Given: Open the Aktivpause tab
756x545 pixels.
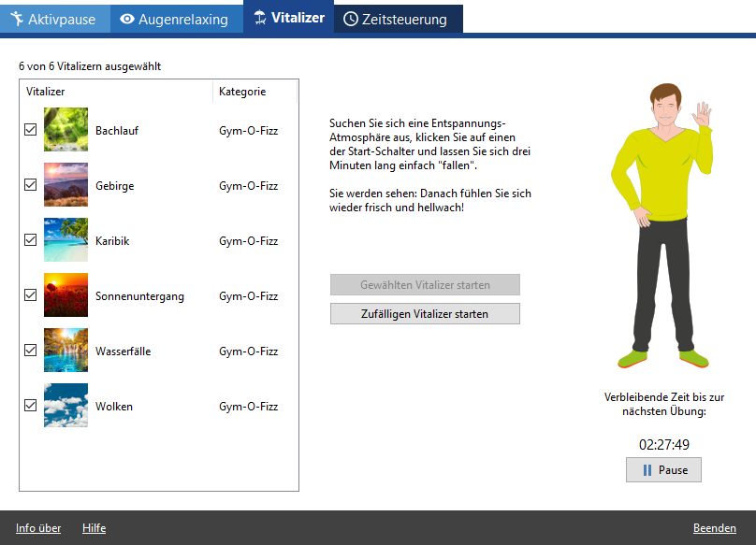Looking at the screenshot, I should (x=54, y=19).
